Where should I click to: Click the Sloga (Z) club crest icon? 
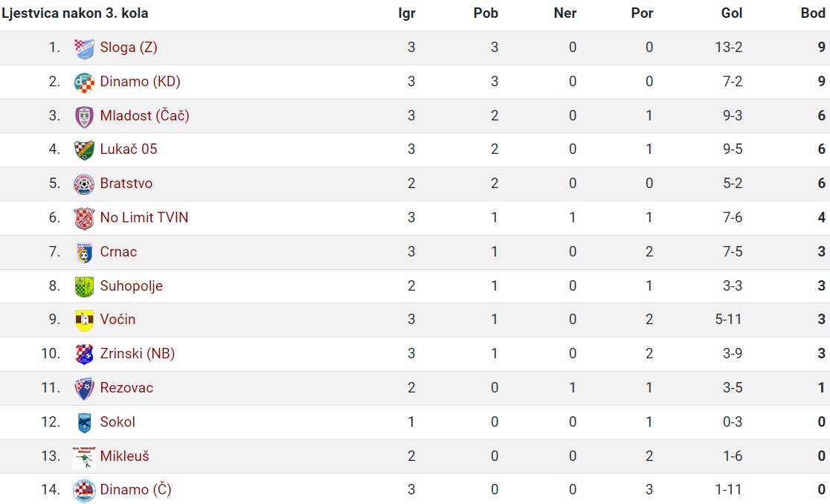(84, 48)
